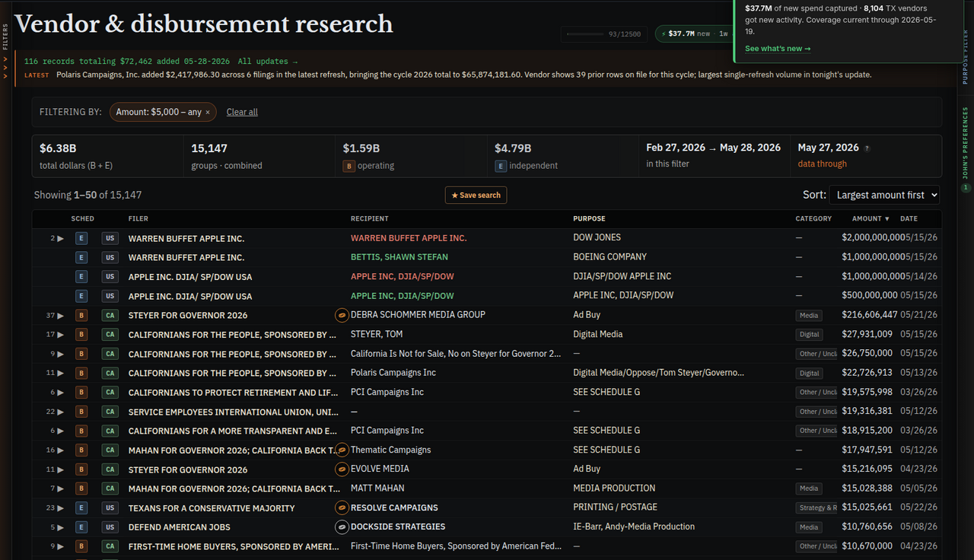Click the Clear all filters link
974x560 pixels.
[x=242, y=112]
